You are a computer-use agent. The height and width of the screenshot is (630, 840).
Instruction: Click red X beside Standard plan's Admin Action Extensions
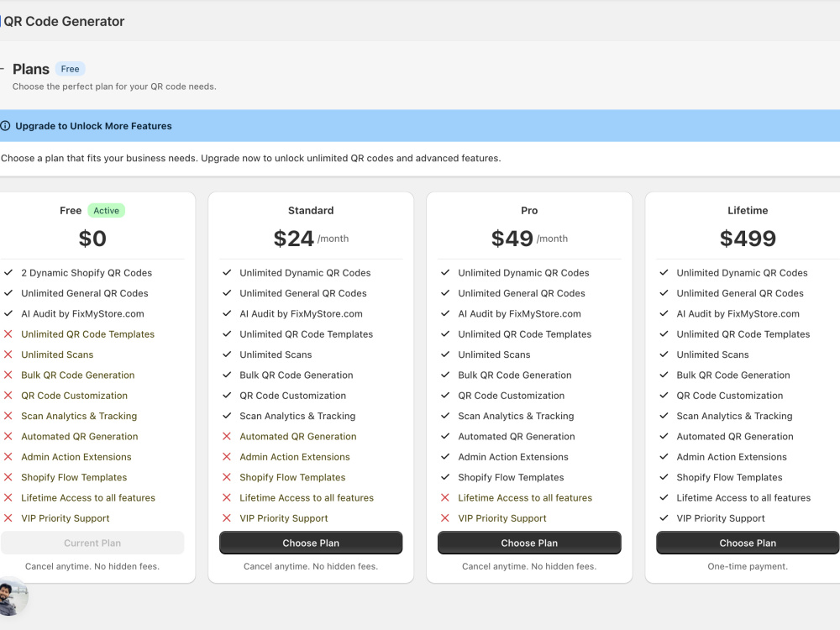[227, 456]
